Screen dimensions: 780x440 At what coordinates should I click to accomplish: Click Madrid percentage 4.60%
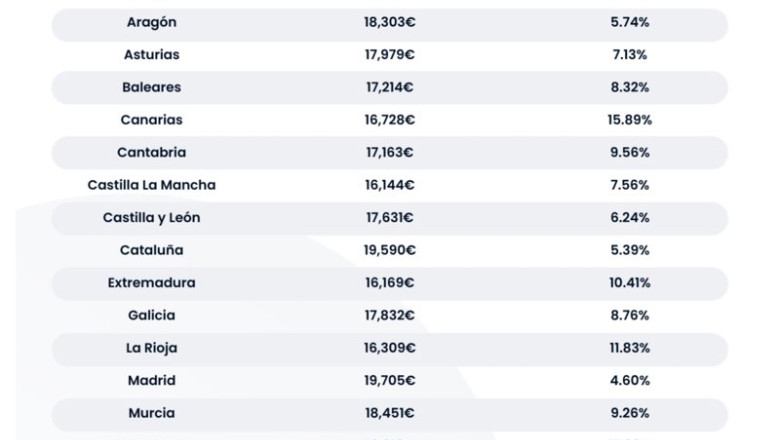[x=630, y=380]
